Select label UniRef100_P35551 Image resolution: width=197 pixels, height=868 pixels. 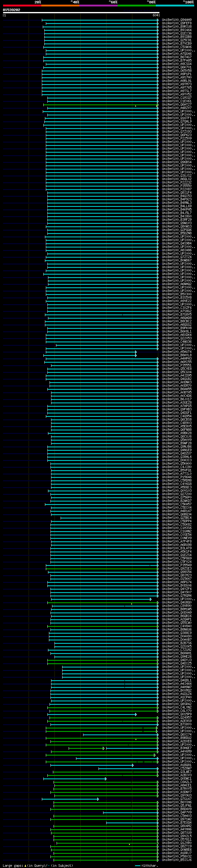coord(177,365)
